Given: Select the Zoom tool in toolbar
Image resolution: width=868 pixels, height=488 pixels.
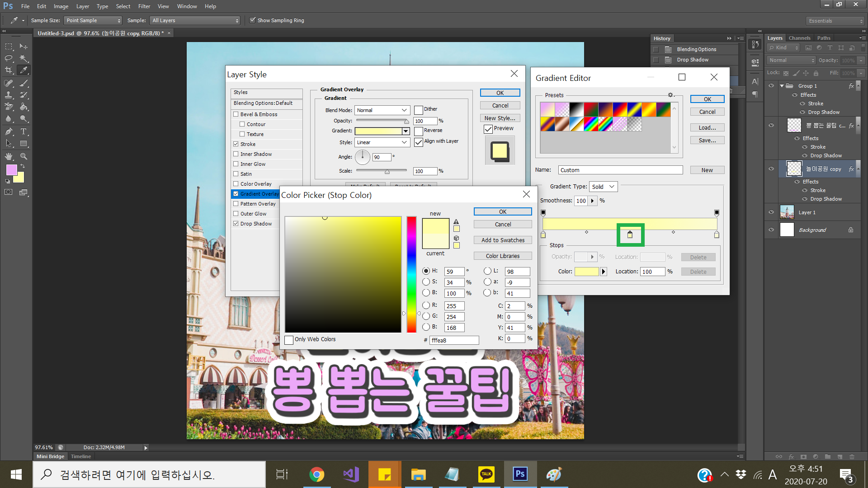Looking at the screenshot, I should 24,156.
